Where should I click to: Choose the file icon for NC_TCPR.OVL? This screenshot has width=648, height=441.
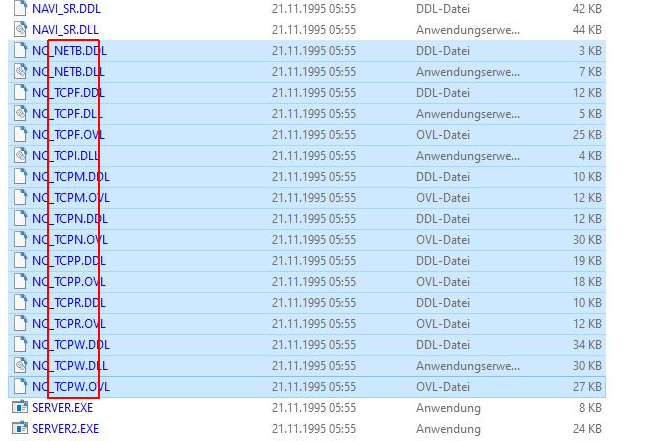(x=20, y=324)
